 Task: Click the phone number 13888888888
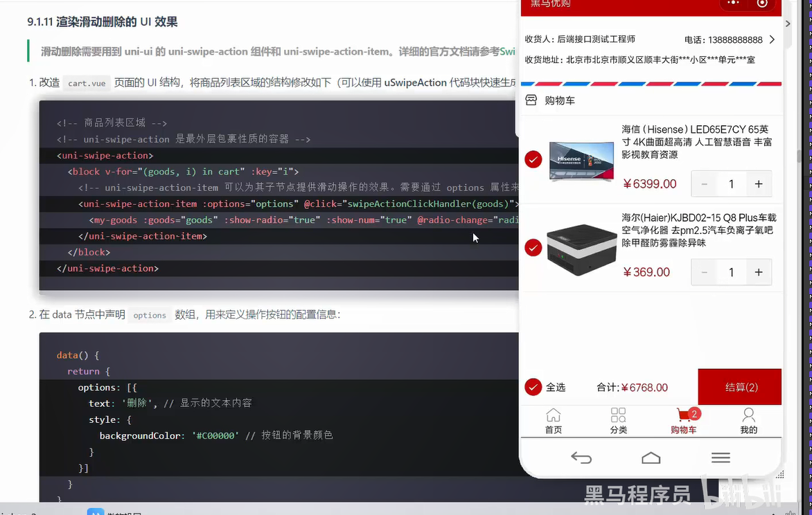(x=735, y=40)
